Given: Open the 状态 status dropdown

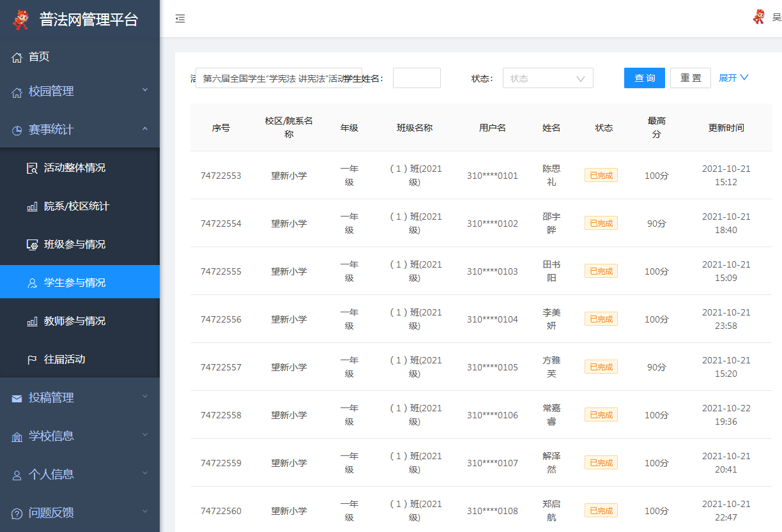Looking at the screenshot, I should (x=548, y=77).
